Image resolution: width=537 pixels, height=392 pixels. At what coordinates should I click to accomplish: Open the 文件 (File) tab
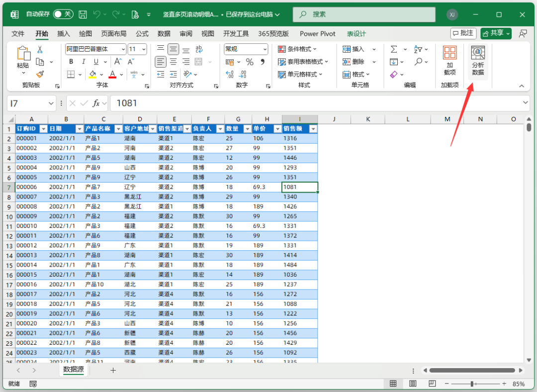[18, 34]
